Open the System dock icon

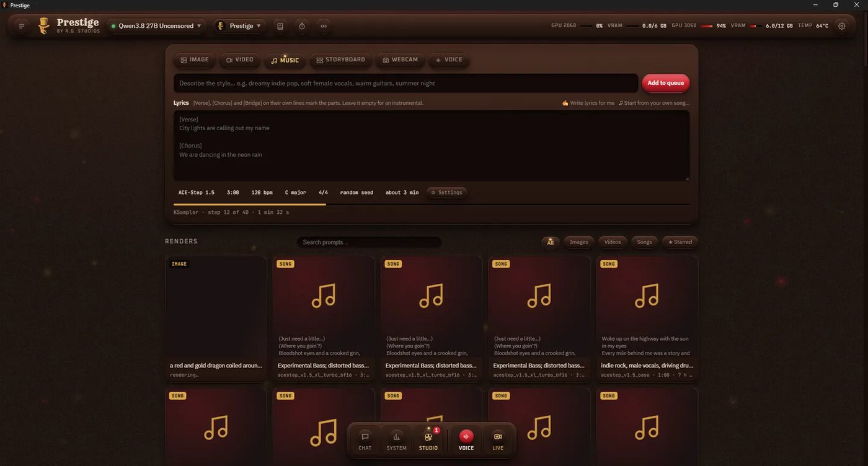(397, 440)
